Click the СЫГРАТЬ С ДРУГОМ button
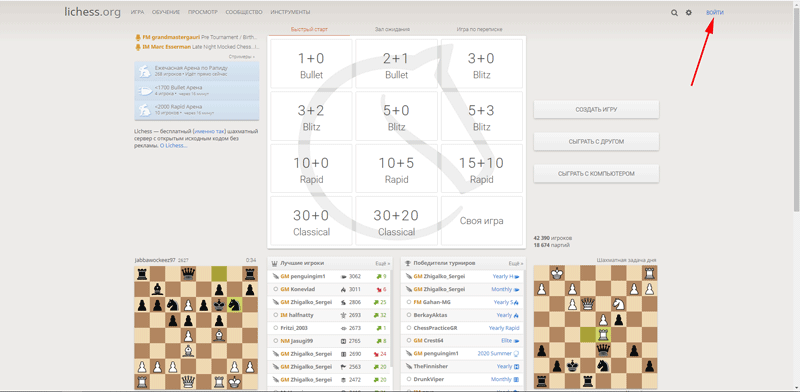The image size is (800, 392). 596,141
